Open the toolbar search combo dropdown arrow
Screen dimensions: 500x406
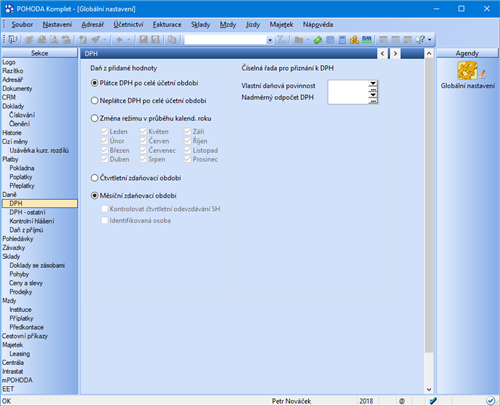(270, 40)
